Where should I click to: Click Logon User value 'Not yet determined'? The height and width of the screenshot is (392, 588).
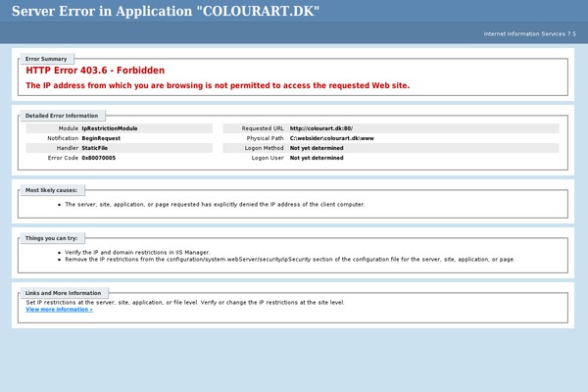coord(317,158)
